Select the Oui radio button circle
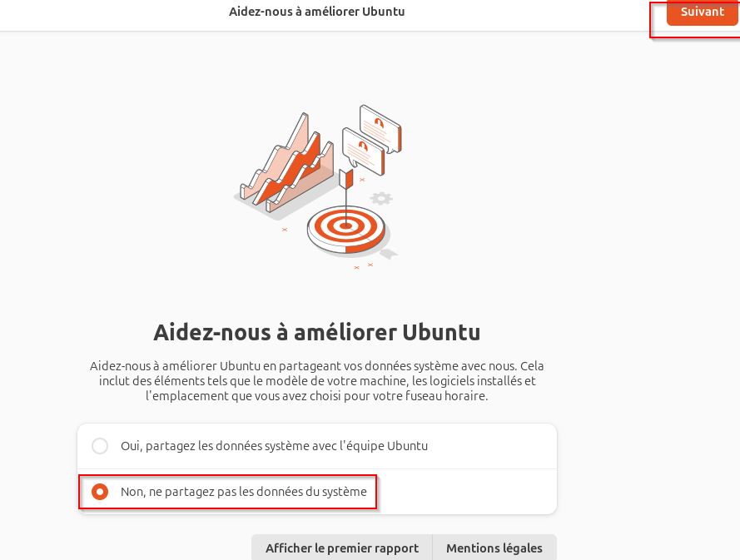 pos(100,446)
